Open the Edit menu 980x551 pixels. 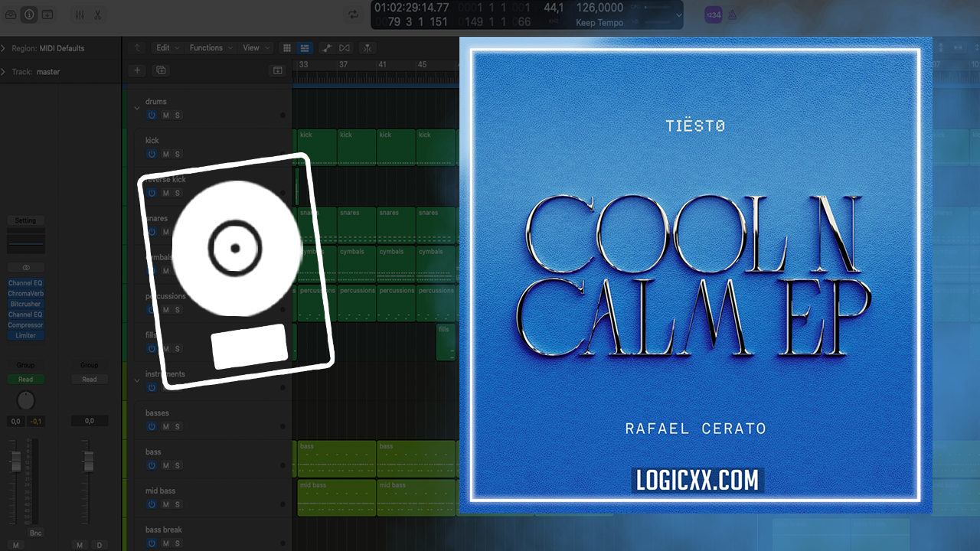[167, 47]
